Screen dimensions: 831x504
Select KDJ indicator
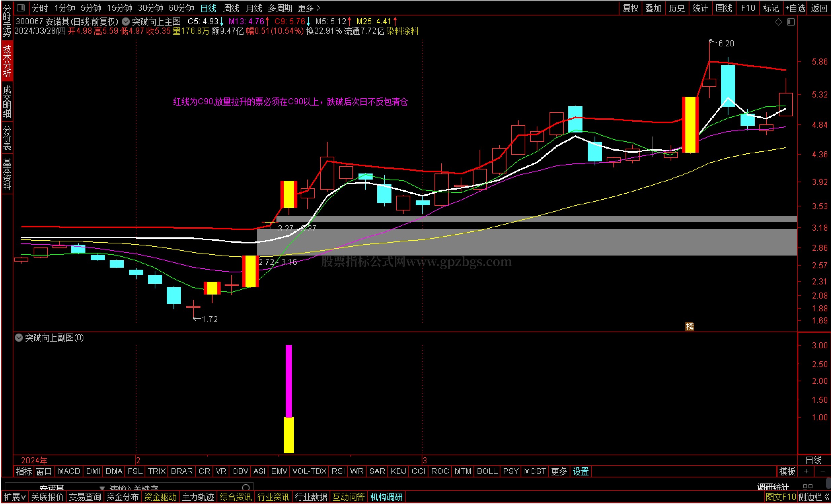click(398, 471)
